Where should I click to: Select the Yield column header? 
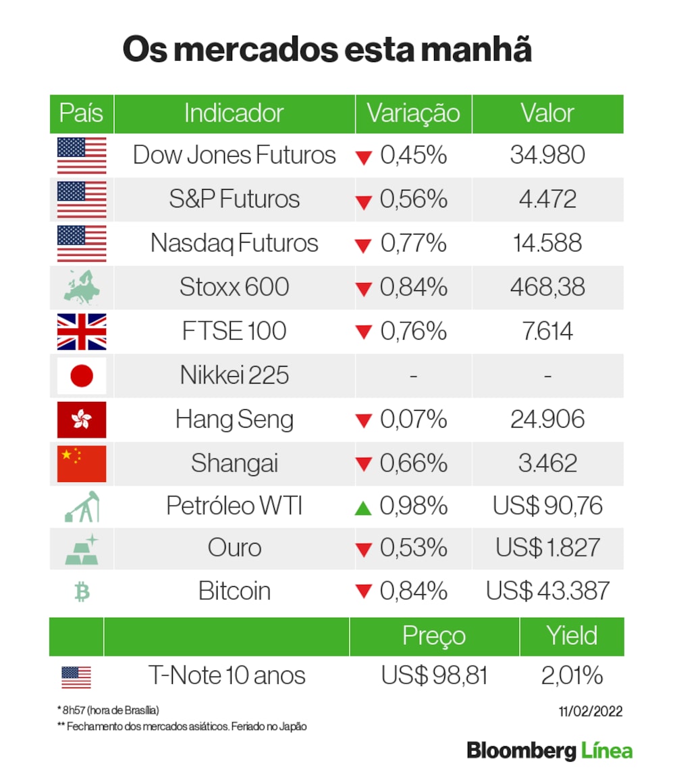click(572, 636)
